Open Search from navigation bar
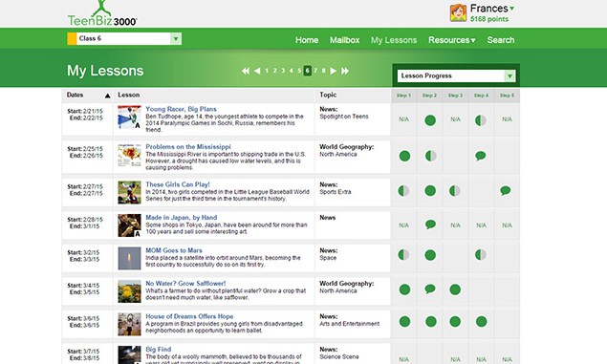The height and width of the screenshot is (364, 607). coord(501,40)
